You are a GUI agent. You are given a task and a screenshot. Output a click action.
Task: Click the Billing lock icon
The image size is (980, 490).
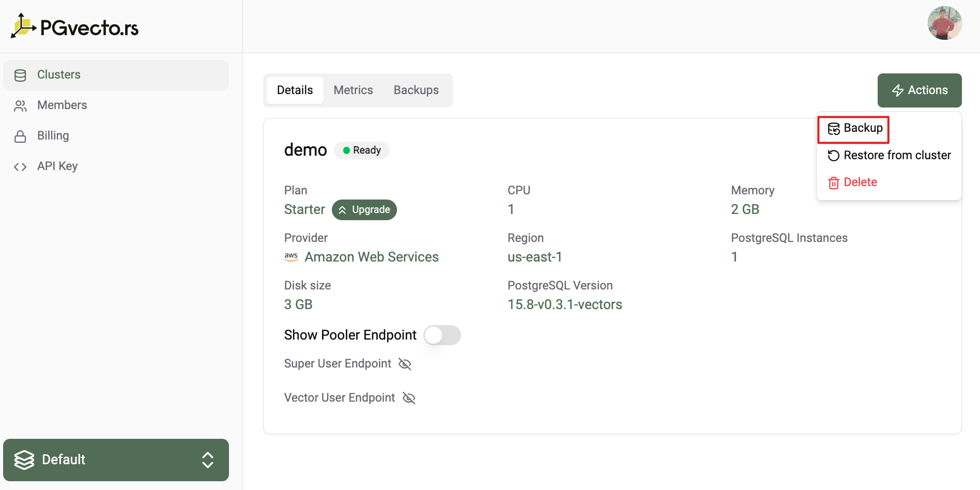coord(20,136)
